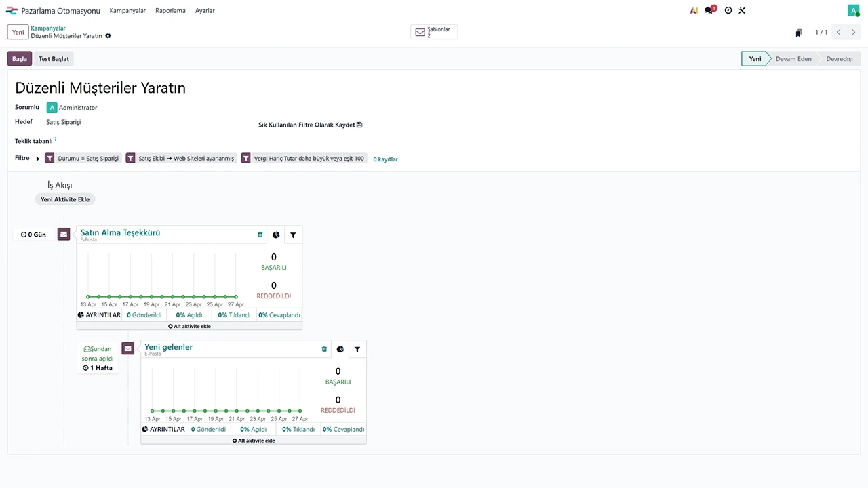This screenshot has height=488, width=868.
Task: Open the developer tools wrench icon
Action: pos(742,11)
